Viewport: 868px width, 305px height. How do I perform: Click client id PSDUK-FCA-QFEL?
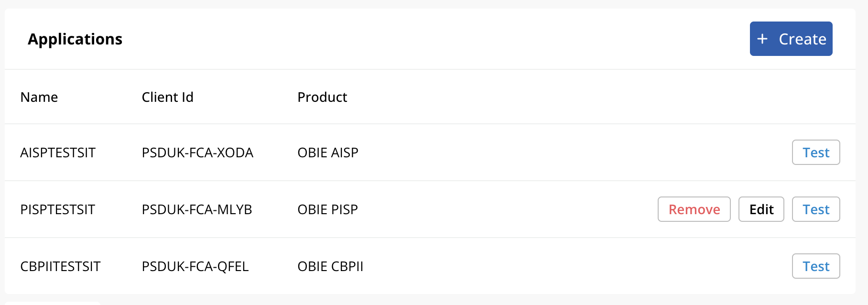195,266
